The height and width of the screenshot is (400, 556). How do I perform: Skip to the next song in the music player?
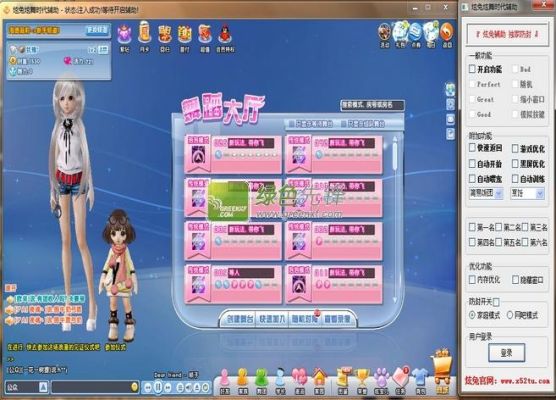(x=168, y=387)
